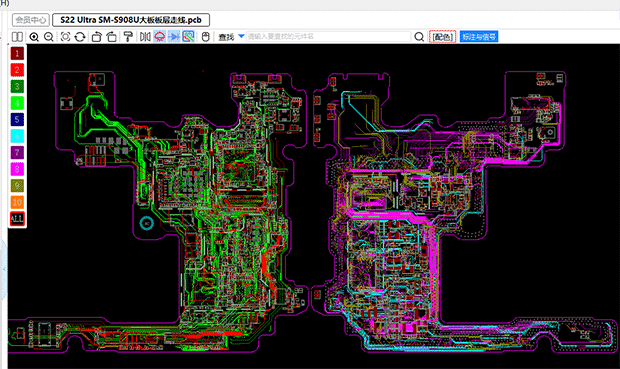Viewport: 620px width, 369px height.
Task: Click the component search input field
Action: 329,36
